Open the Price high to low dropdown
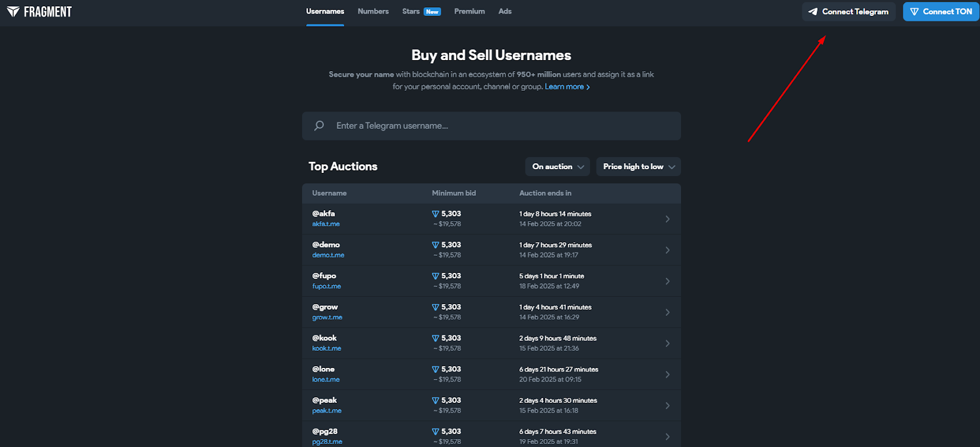The image size is (980, 447). point(638,167)
